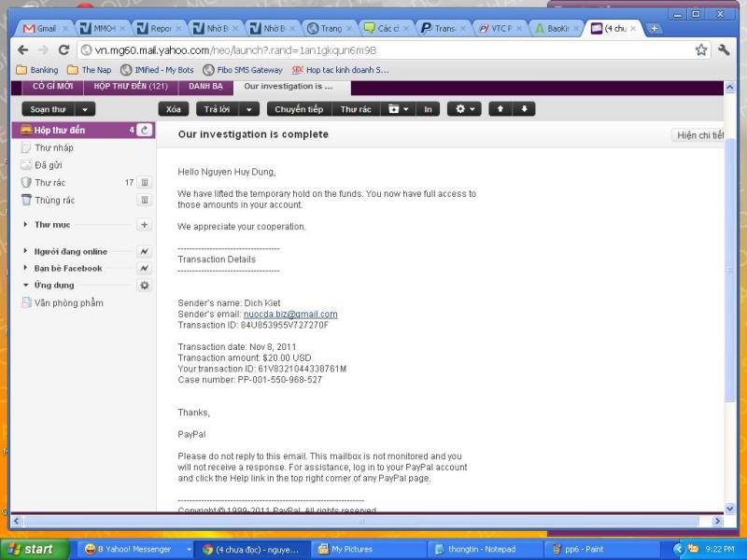The width and height of the screenshot is (747, 560).
Task: Open the Hop tac kinh doanh bookmark
Action: tap(341, 70)
